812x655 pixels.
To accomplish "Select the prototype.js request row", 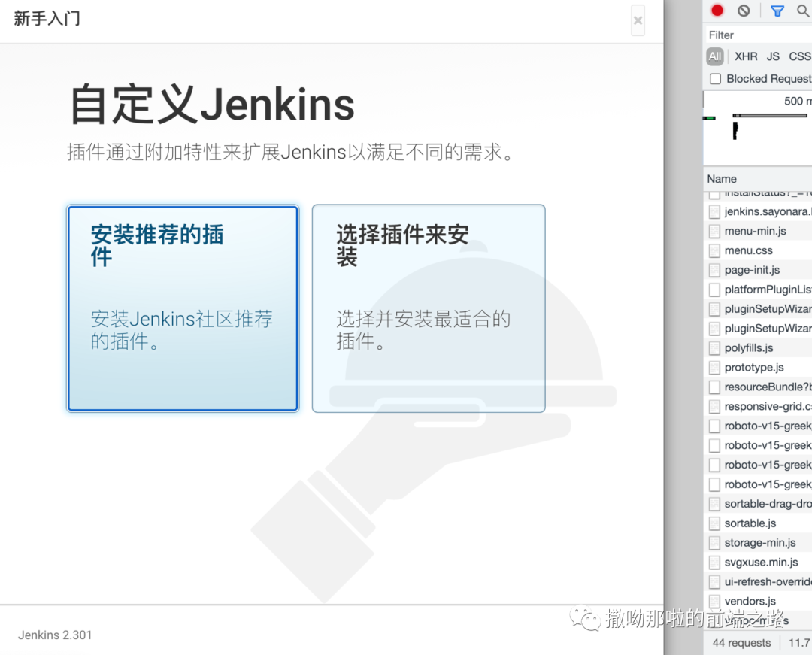I will click(x=758, y=368).
